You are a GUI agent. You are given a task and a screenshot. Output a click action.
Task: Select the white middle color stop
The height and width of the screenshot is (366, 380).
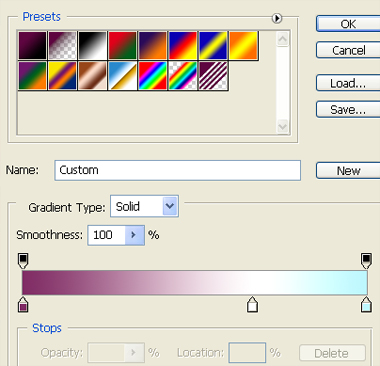(252, 304)
